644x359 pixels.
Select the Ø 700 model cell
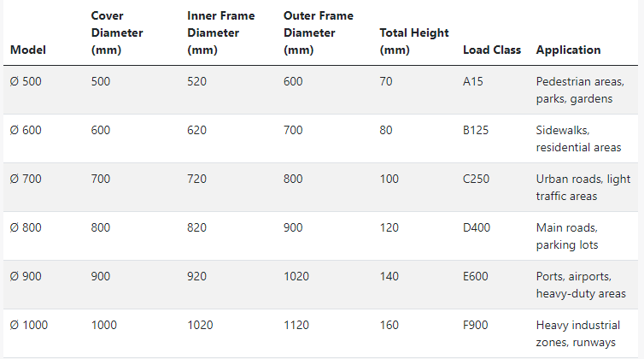[26, 179]
